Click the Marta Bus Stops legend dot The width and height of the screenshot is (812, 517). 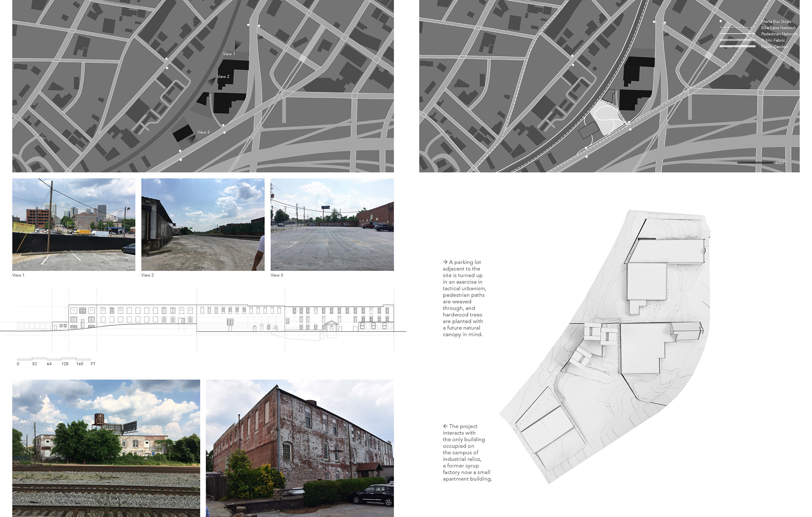(721, 21)
